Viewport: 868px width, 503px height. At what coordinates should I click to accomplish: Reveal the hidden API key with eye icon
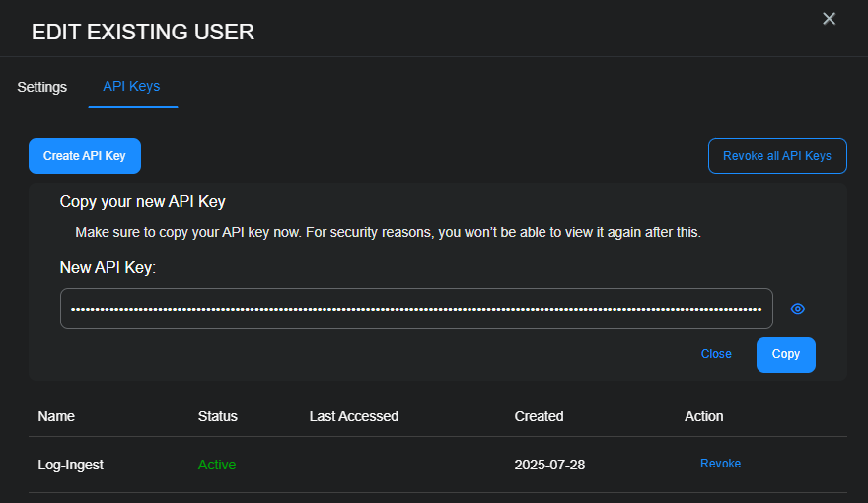(798, 309)
